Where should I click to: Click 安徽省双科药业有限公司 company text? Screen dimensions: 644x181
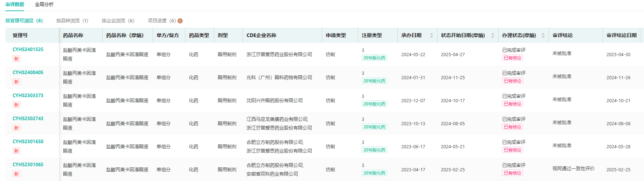[x=273, y=174]
